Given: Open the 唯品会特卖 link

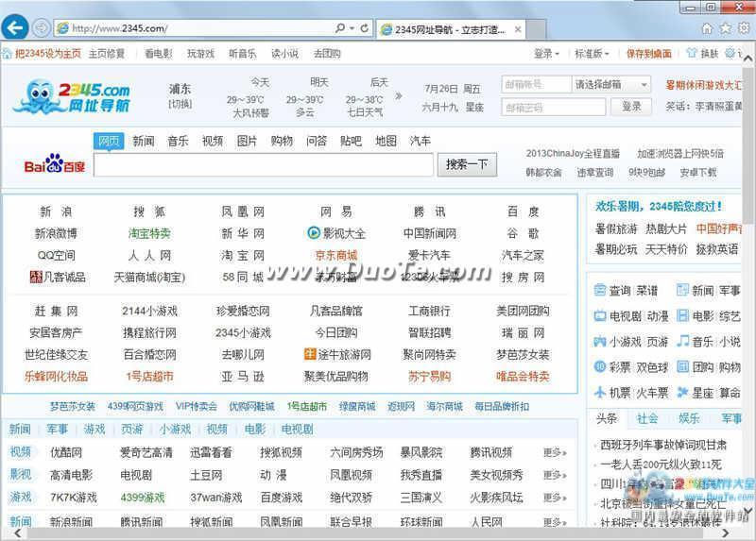Looking at the screenshot, I should [523, 376].
